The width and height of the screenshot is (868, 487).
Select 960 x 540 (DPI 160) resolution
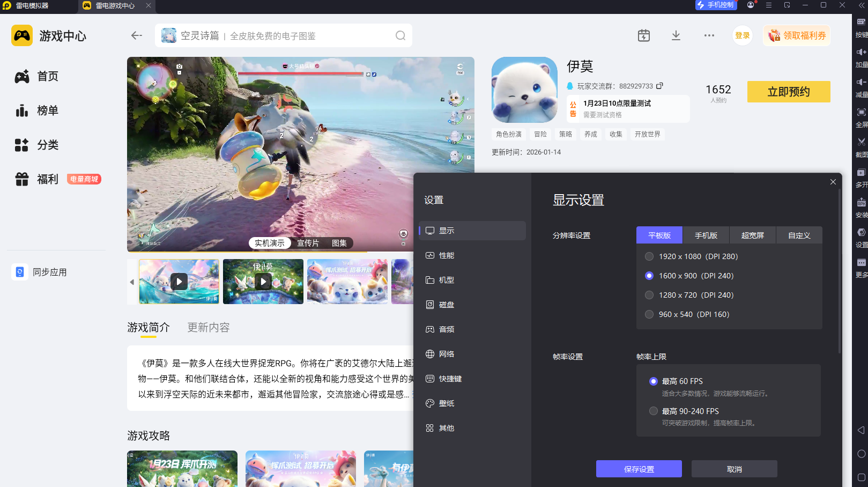(x=649, y=314)
